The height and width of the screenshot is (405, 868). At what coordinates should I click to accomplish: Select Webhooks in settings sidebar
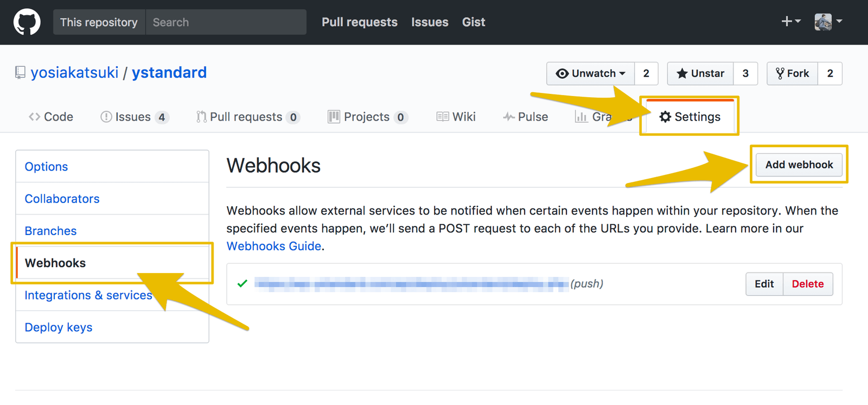tap(112, 263)
